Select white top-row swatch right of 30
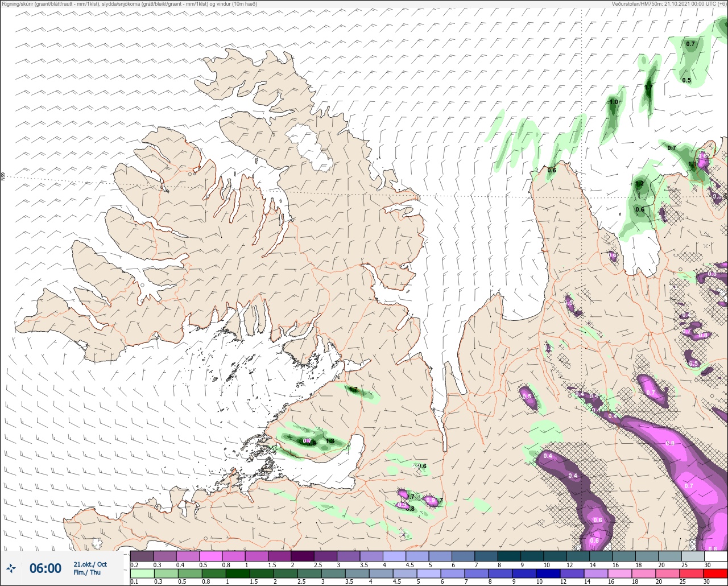 (x=715, y=556)
